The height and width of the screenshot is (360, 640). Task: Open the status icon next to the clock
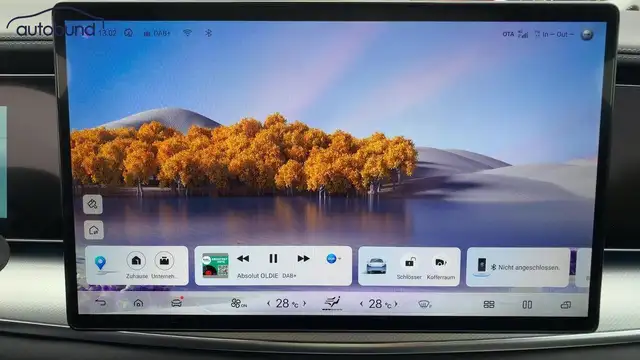click(129, 33)
